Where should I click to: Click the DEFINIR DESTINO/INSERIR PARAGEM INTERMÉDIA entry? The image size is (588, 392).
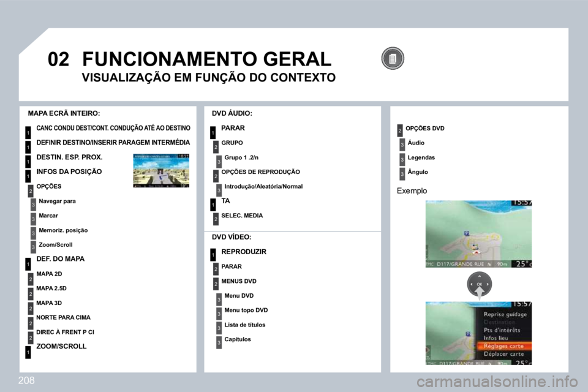coord(113,143)
